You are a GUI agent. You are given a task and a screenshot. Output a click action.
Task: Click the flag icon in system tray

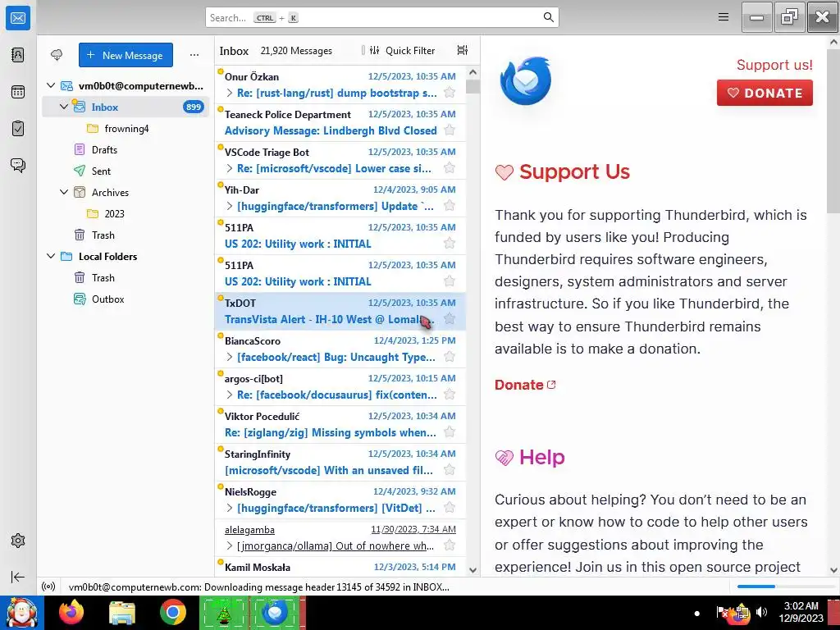(722, 612)
